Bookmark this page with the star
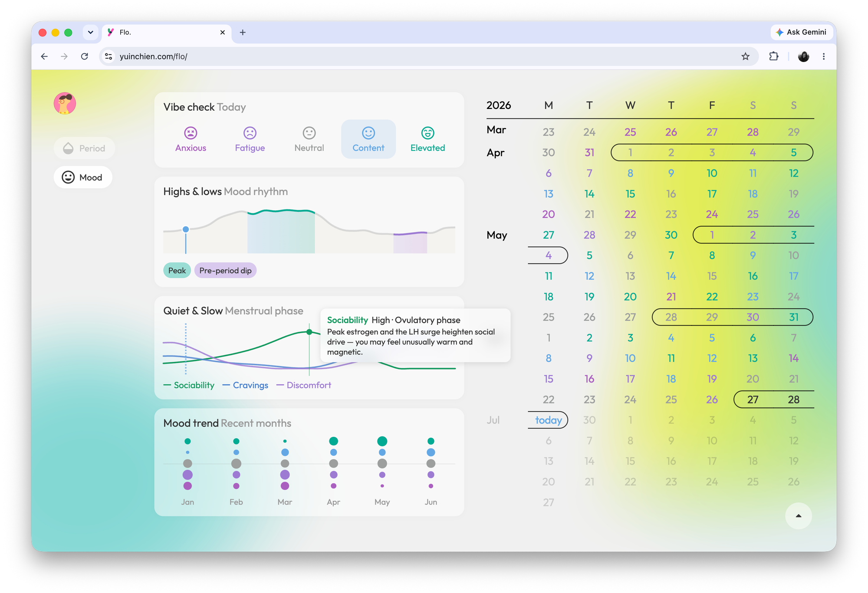Viewport: 868px width, 593px height. pyautogui.click(x=745, y=56)
